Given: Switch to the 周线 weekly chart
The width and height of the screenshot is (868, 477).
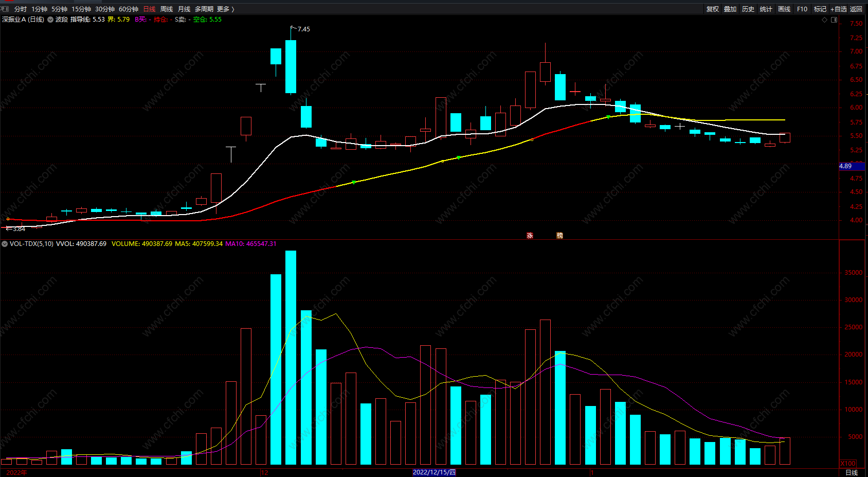Looking at the screenshot, I should coord(167,9).
